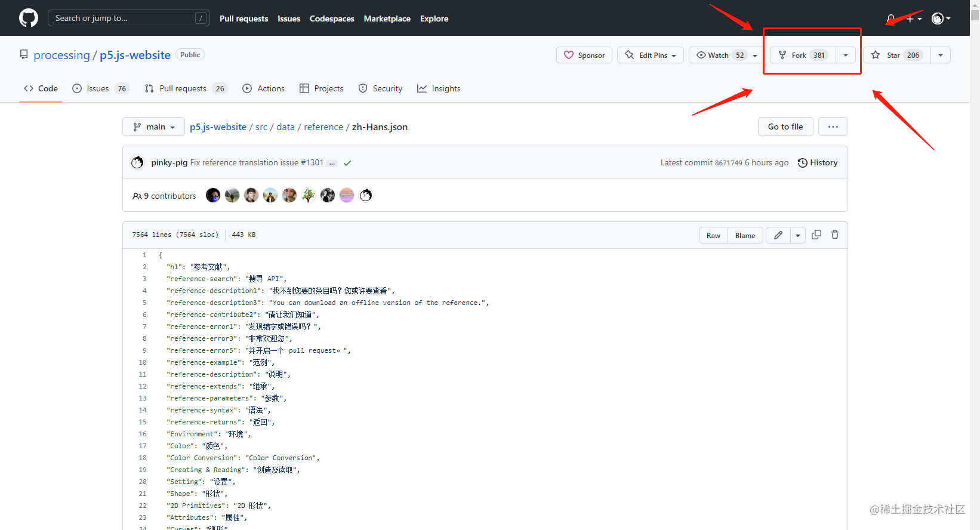Open Codespaces in top navigation
The width and height of the screenshot is (980, 530).
coord(332,19)
